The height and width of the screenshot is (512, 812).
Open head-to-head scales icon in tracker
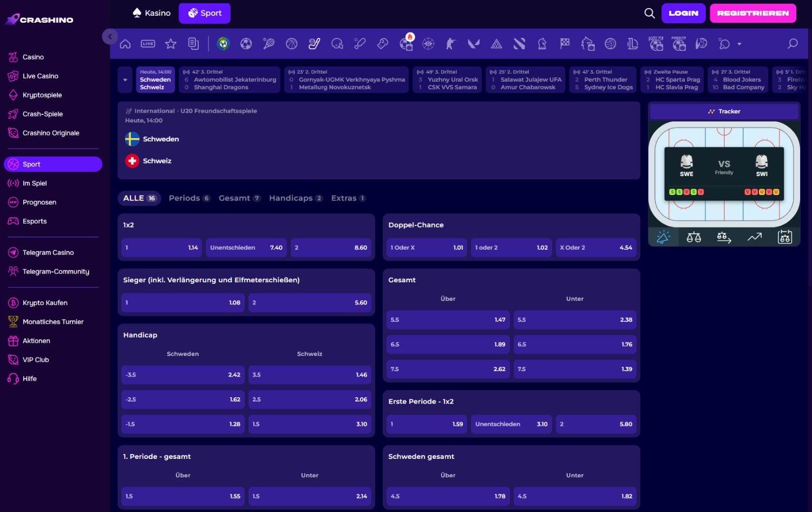coord(693,237)
